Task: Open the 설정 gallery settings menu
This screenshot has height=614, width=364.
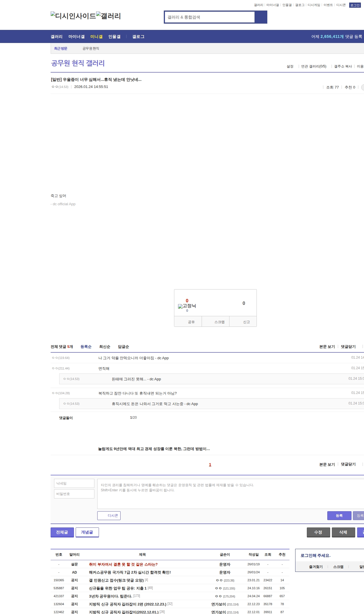Action: click(290, 66)
